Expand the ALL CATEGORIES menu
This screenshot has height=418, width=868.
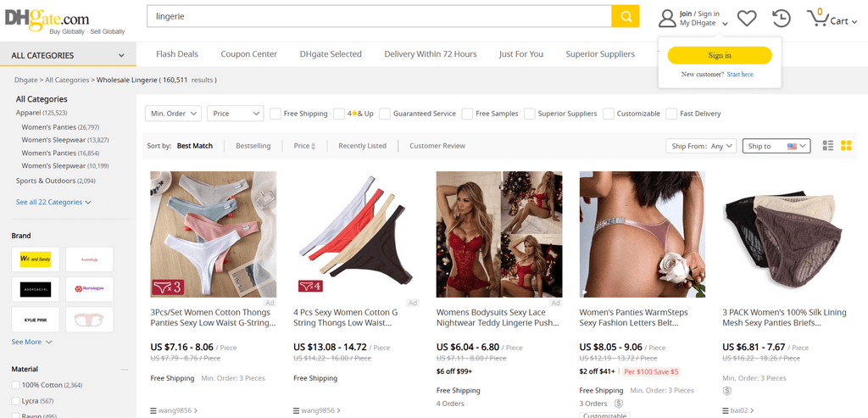(68, 55)
